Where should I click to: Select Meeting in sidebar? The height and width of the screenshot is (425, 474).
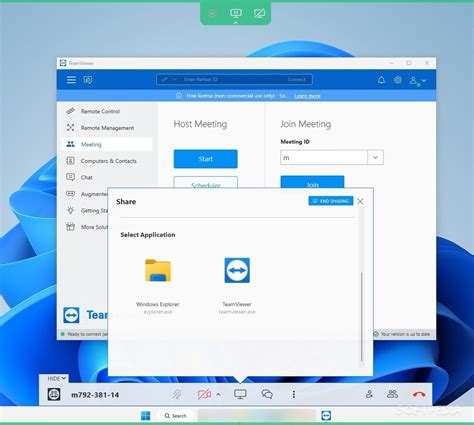[107, 144]
